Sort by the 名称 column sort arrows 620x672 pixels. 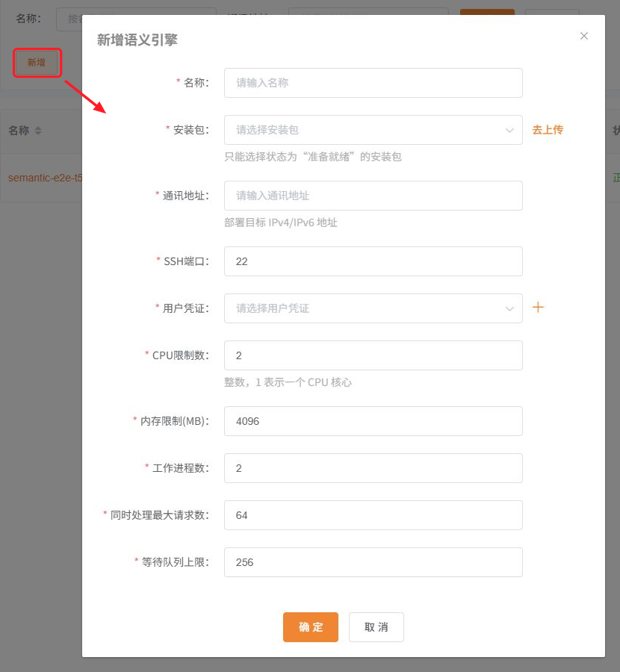click(38, 131)
